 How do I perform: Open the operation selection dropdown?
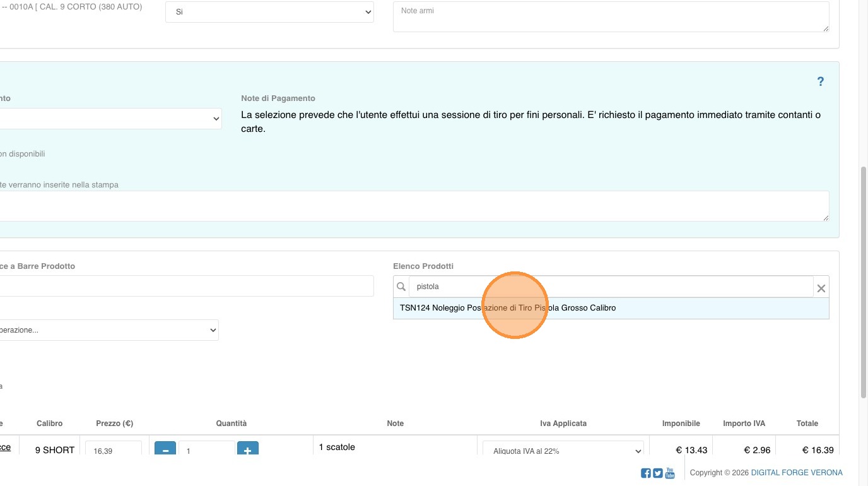click(108, 330)
